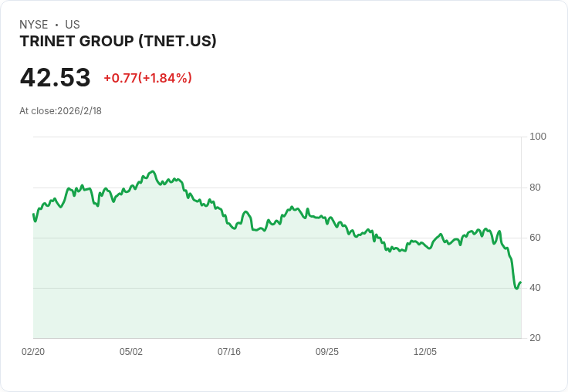This screenshot has height=392, width=568.
Task: Click the TRINET GROUP (TNET.US) title
Action: (x=118, y=41)
